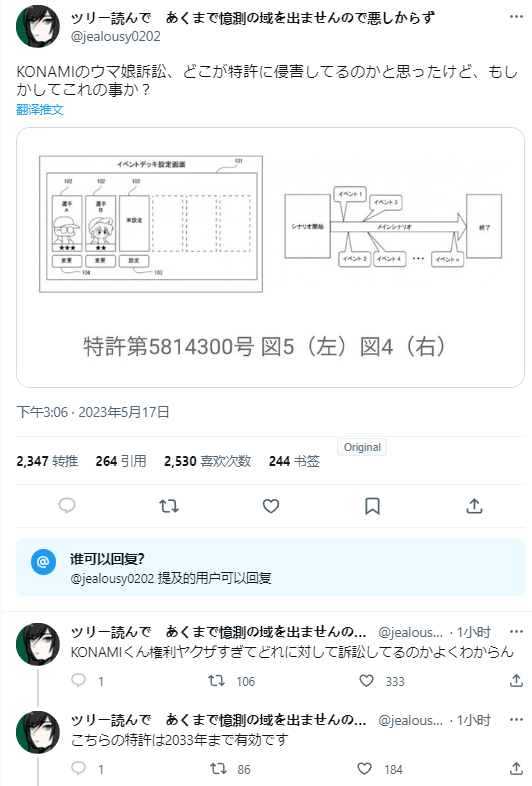
Task: Like the reply with 184 likes
Action: pos(365,768)
